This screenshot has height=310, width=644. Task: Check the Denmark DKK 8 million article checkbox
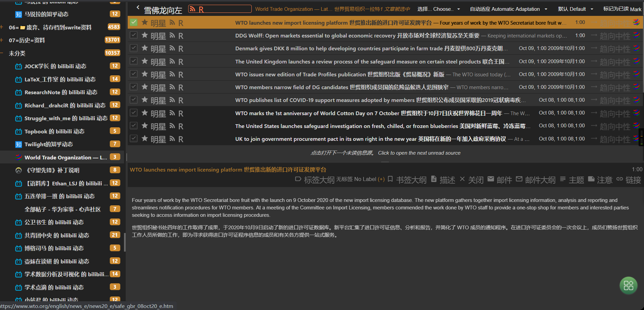[133, 48]
